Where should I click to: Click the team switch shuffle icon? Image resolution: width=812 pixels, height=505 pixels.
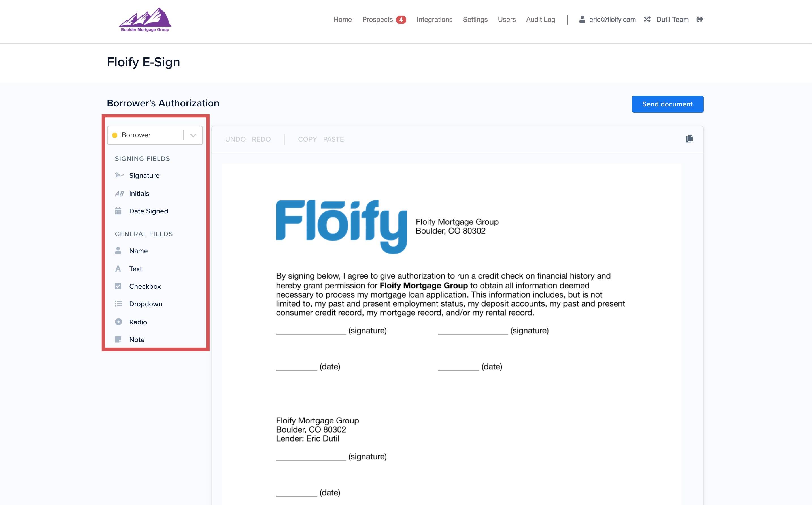[x=647, y=19]
